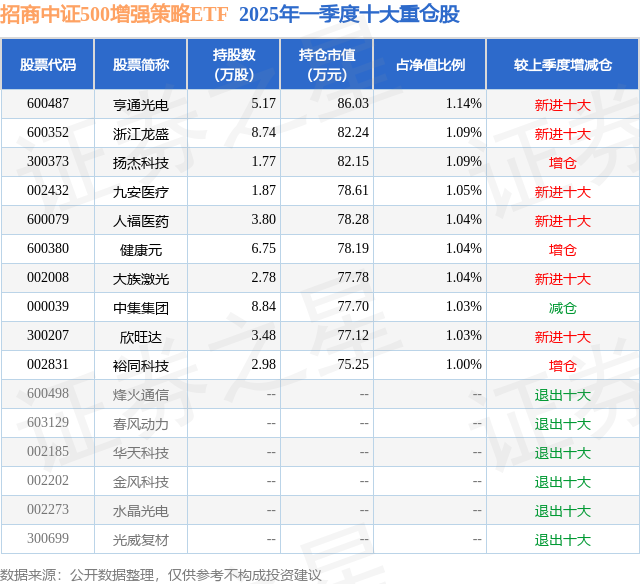Click the green 减仓 label for 中集集团

(562, 307)
